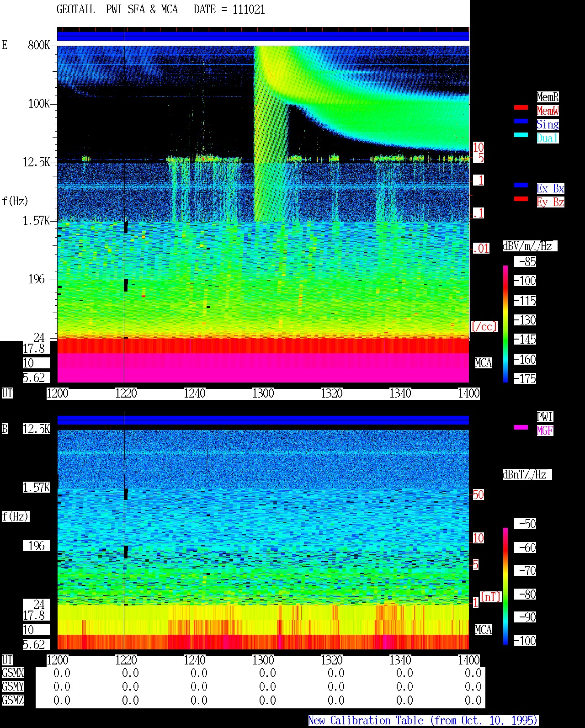Click the magenta MGF legend swatch
Screen dimensions: 585x728
pyautogui.click(x=521, y=427)
